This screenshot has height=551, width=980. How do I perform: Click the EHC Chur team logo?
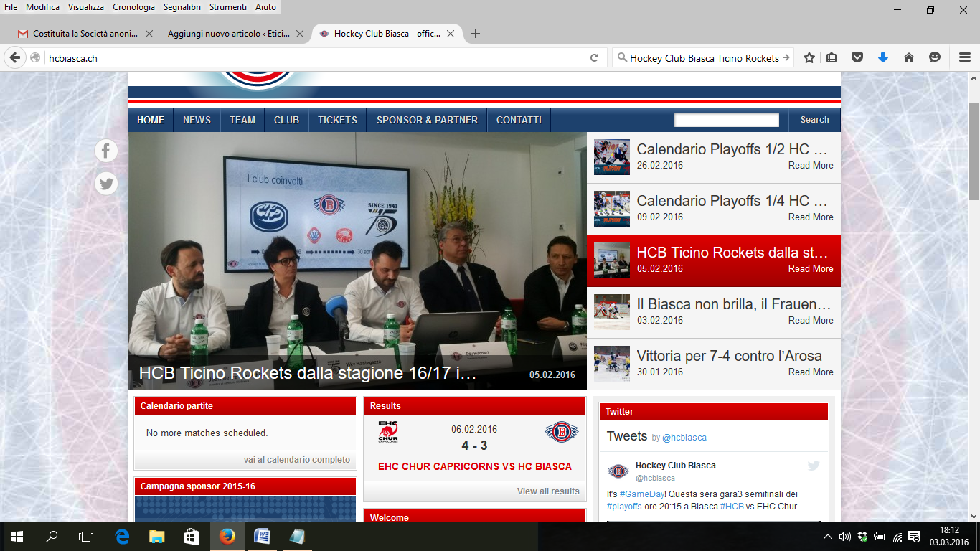(x=388, y=432)
